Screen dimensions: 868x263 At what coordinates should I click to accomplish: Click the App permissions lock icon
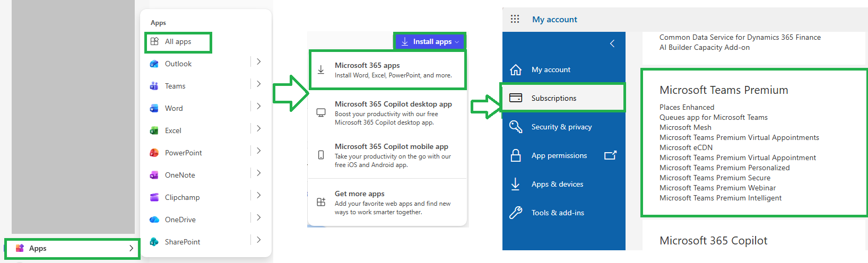[x=516, y=155]
